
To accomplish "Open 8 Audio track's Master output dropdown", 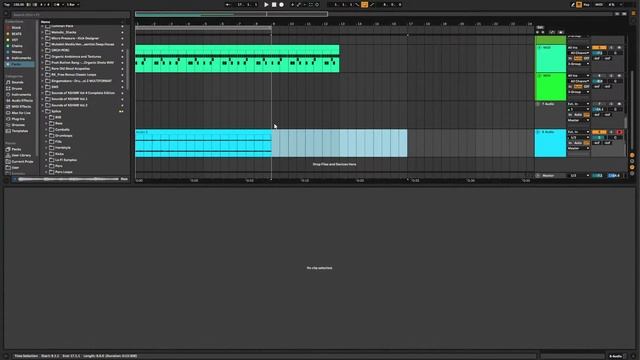I will coord(578,148).
